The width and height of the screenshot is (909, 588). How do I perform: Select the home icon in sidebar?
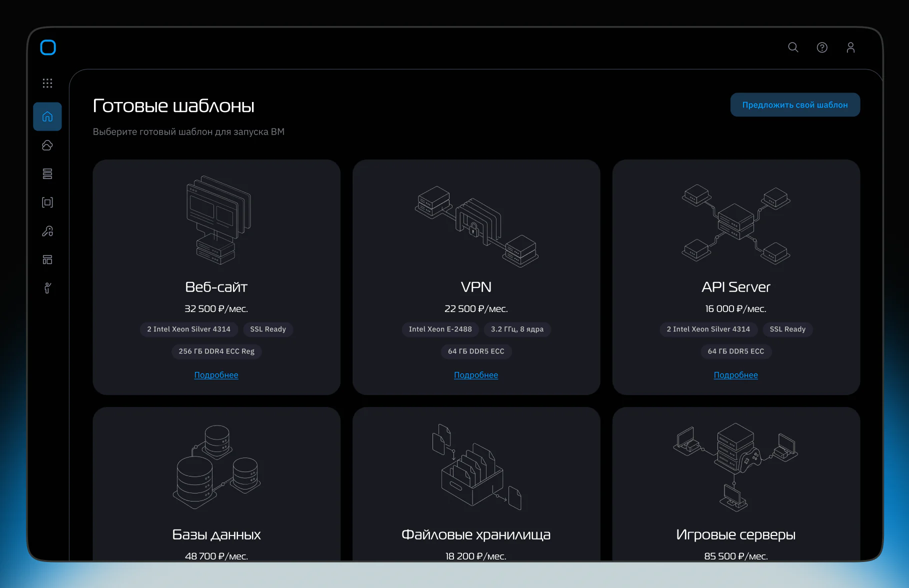47,116
